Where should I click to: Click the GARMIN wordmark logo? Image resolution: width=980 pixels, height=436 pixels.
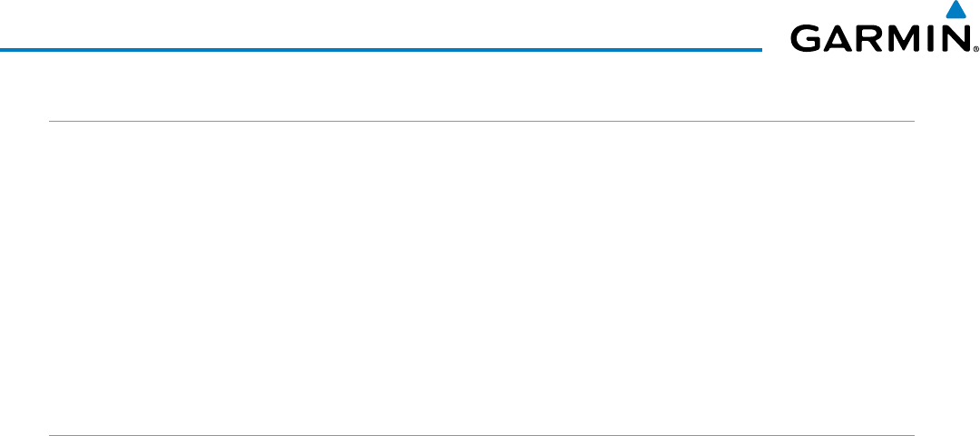(x=877, y=38)
